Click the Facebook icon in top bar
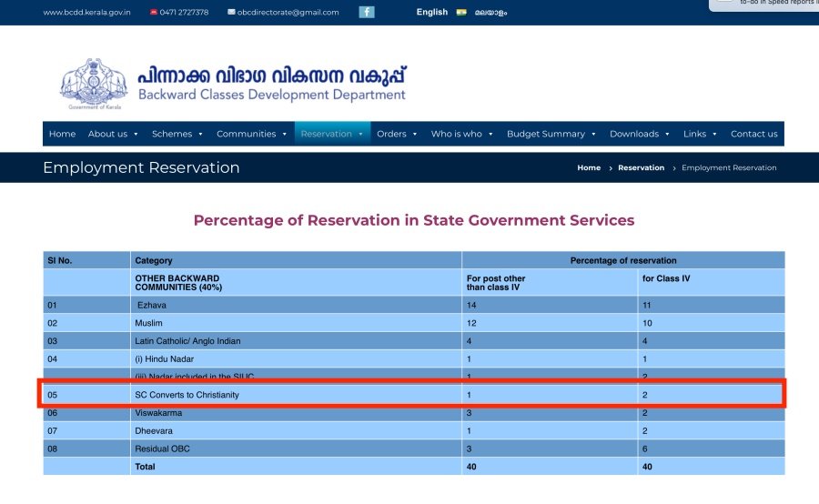The image size is (819, 504). coord(367,12)
